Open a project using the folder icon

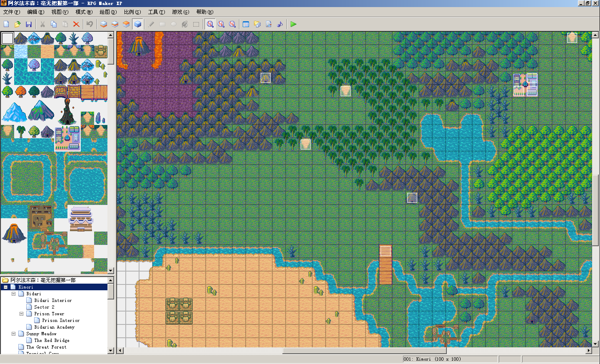(17, 24)
